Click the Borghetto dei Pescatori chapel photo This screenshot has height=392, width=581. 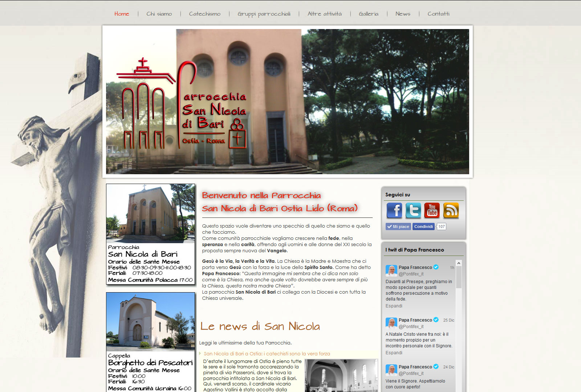click(151, 322)
